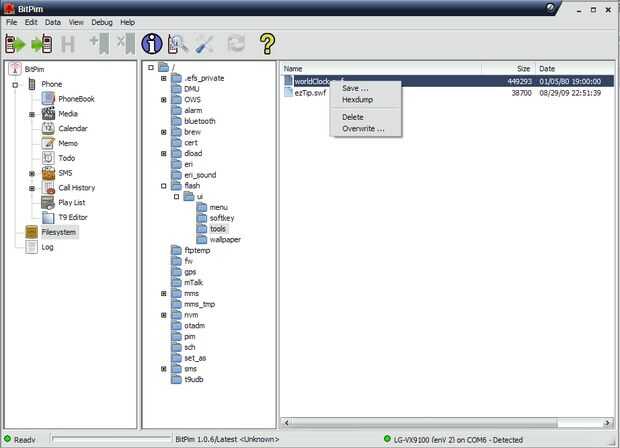The image size is (620, 448).
Task: Collapse the Phone tree node
Action: (x=15, y=85)
